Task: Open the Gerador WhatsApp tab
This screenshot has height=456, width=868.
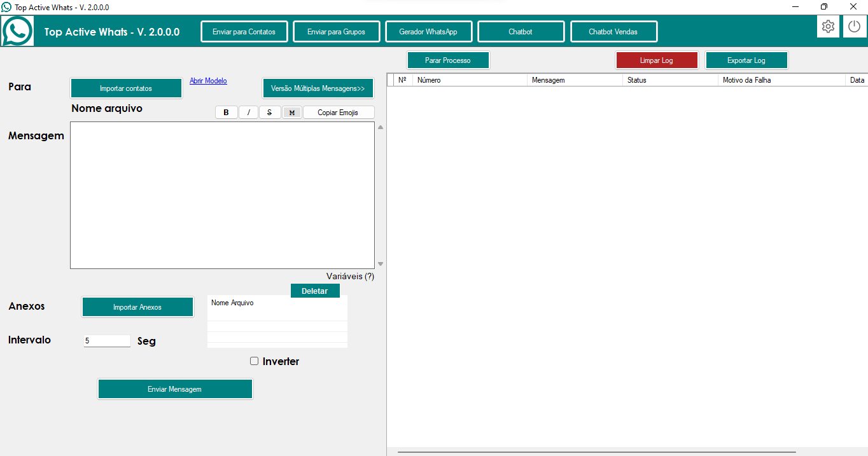Action: pyautogui.click(x=428, y=32)
